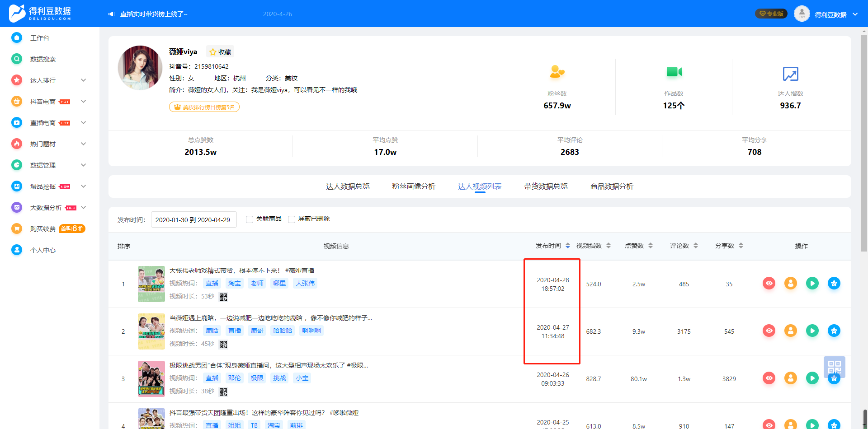Click the user avatar icon in header

(802, 14)
